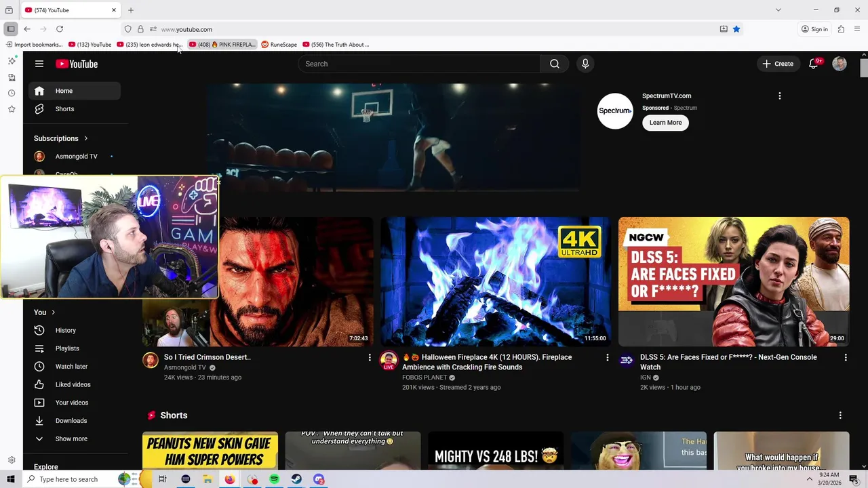This screenshot has width=868, height=488.
Task: Go back in browser history
Action: 27,29
